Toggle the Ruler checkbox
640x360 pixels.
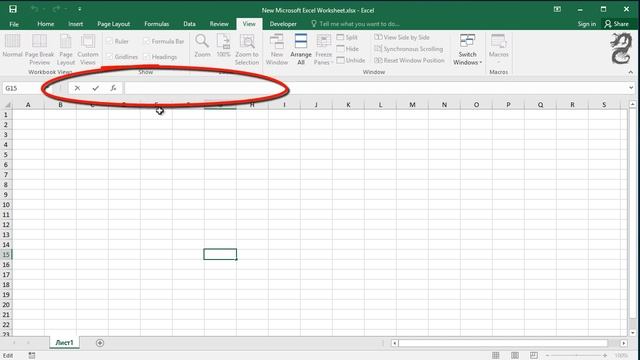coord(109,41)
